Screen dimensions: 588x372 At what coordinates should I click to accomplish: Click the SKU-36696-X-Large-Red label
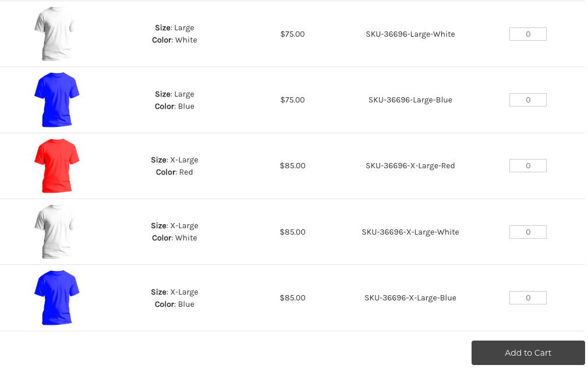[x=410, y=165]
